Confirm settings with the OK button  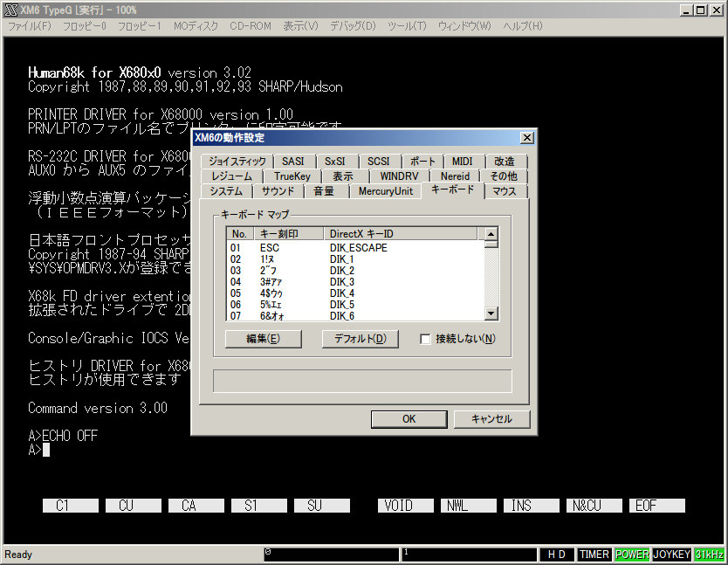[x=409, y=419]
